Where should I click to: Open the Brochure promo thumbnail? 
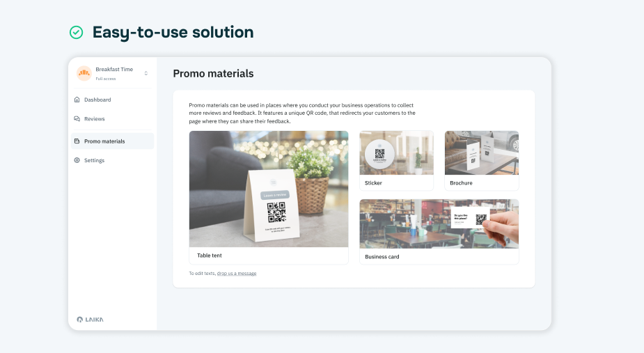point(482,153)
